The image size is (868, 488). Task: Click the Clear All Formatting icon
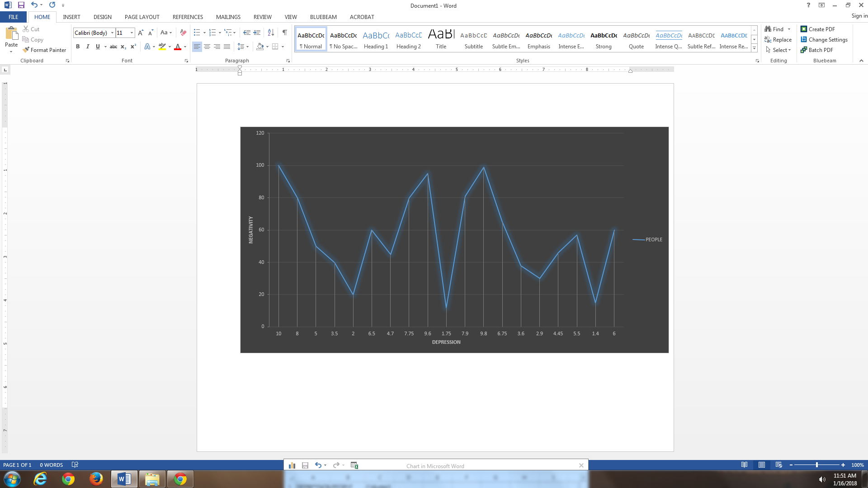point(183,33)
